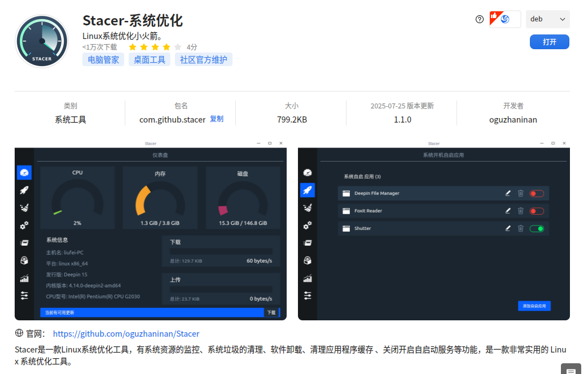Click the highlighted rocket icon in startup apps screenshot
The height and width of the screenshot is (374, 588).
point(308,190)
